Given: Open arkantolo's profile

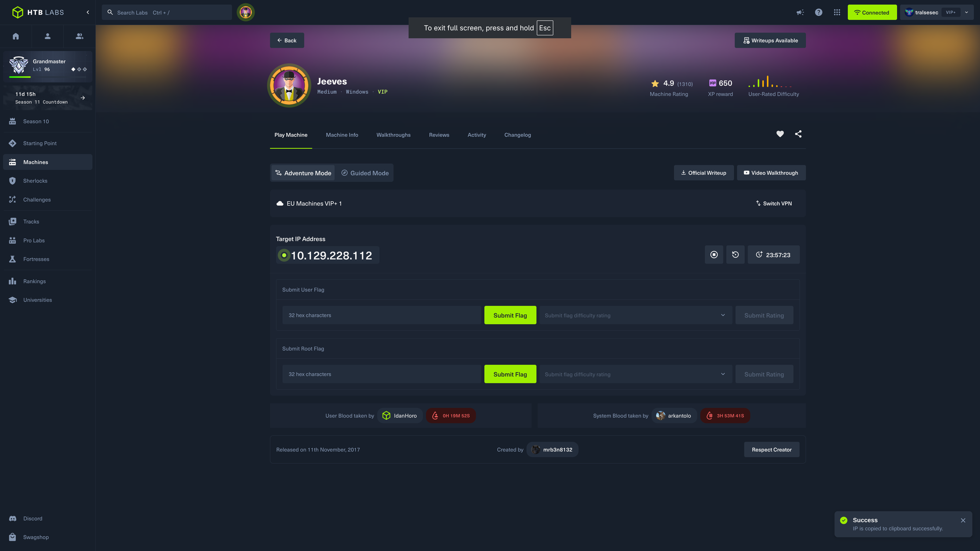Looking at the screenshot, I should (x=674, y=416).
